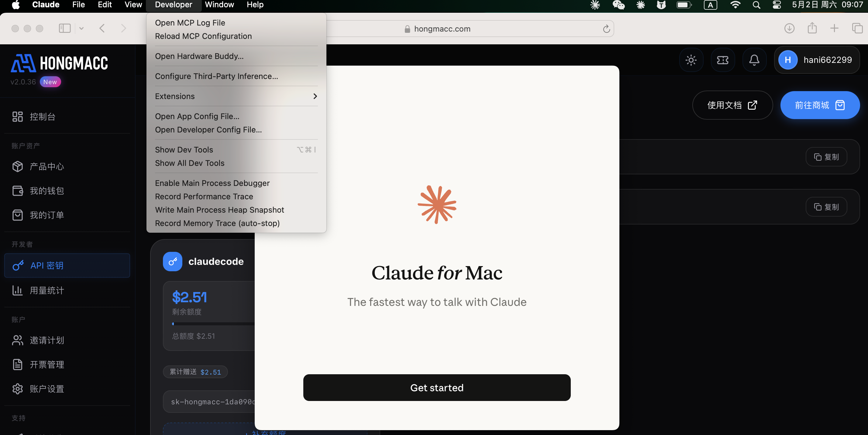Open the Window menu

pyautogui.click(x=219, y=5)
